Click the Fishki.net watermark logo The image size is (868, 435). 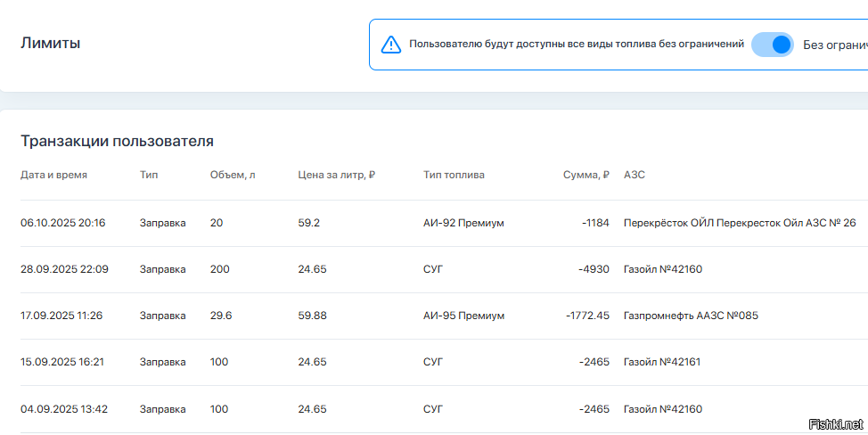[835, 423]
